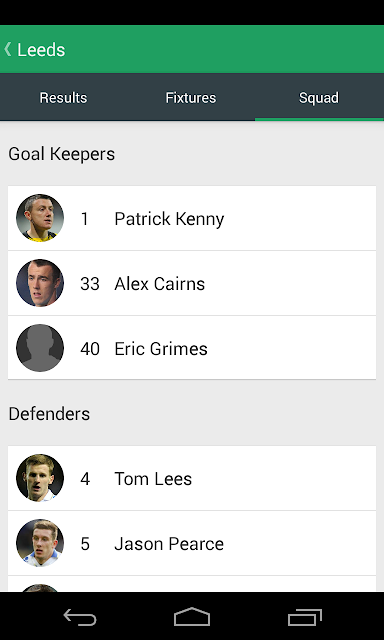Open the Tom Lees player name
Screen dimensions: 384x640
[x=153, y=479]
